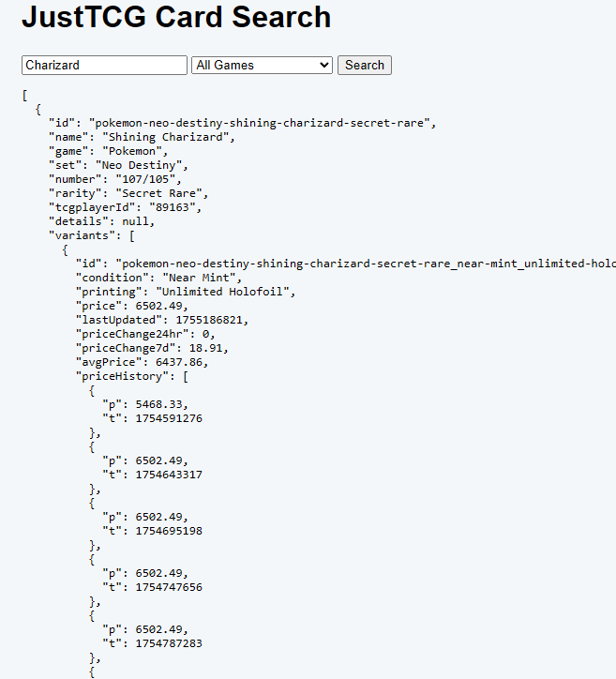Click the Search button
Screen dimensions: 616x679
click(365, 65)
